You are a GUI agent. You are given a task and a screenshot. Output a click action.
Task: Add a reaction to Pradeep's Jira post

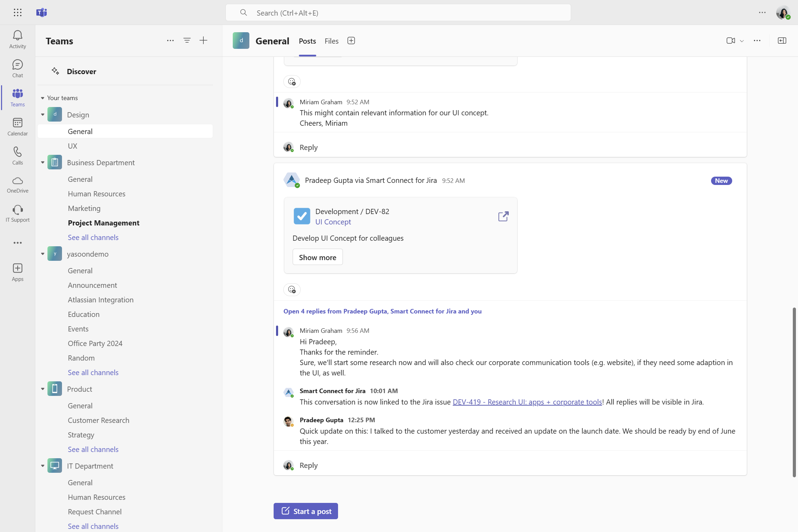[x=292, y=290]
